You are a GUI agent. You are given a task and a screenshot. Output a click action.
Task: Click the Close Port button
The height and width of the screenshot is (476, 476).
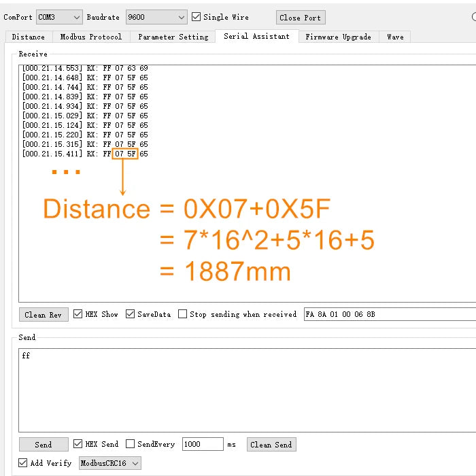301,17
